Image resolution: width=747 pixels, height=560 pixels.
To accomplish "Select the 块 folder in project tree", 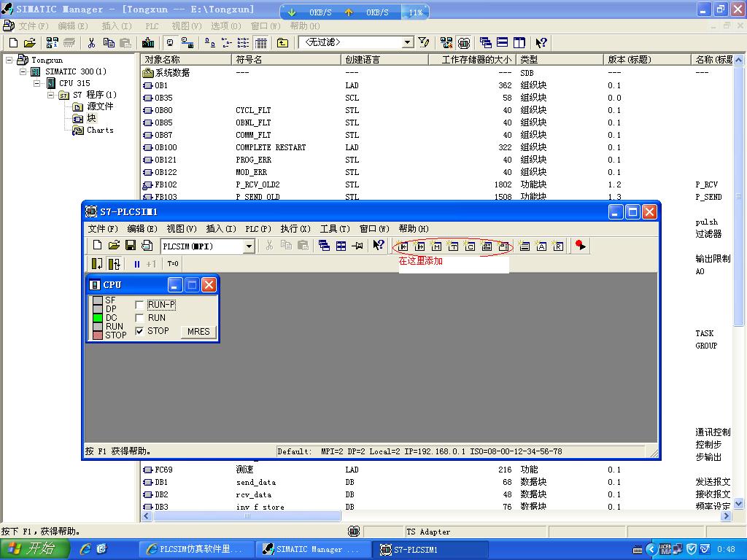I will [x=91, y=118].
